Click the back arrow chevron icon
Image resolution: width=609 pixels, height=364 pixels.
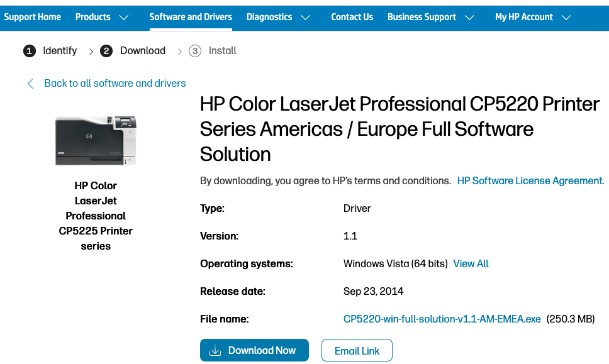(x=30, y=84)
